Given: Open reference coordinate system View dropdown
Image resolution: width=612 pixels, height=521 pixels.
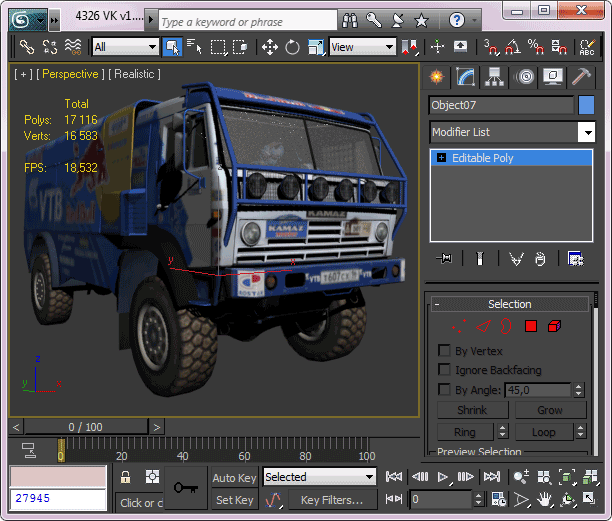Looking at the screenshot, I should [363, 47].
